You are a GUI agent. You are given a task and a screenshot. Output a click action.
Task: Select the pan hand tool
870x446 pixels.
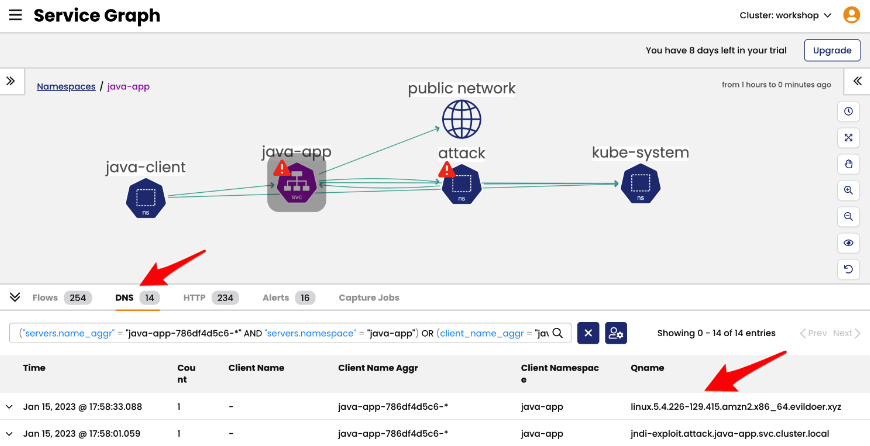(848, 164)
